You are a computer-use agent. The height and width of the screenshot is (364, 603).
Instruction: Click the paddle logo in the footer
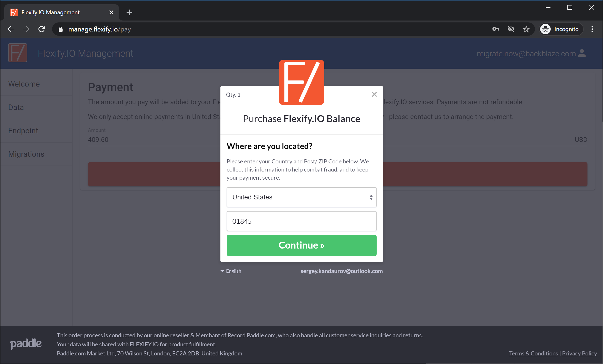26,344
